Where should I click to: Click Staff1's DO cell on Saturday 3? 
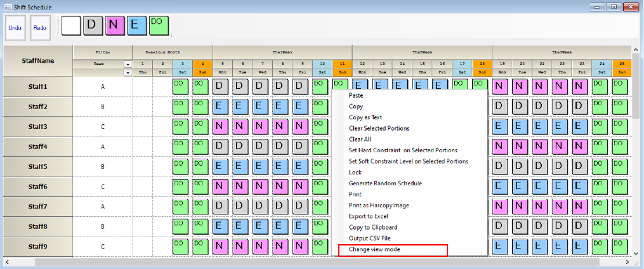click(181, 87)
